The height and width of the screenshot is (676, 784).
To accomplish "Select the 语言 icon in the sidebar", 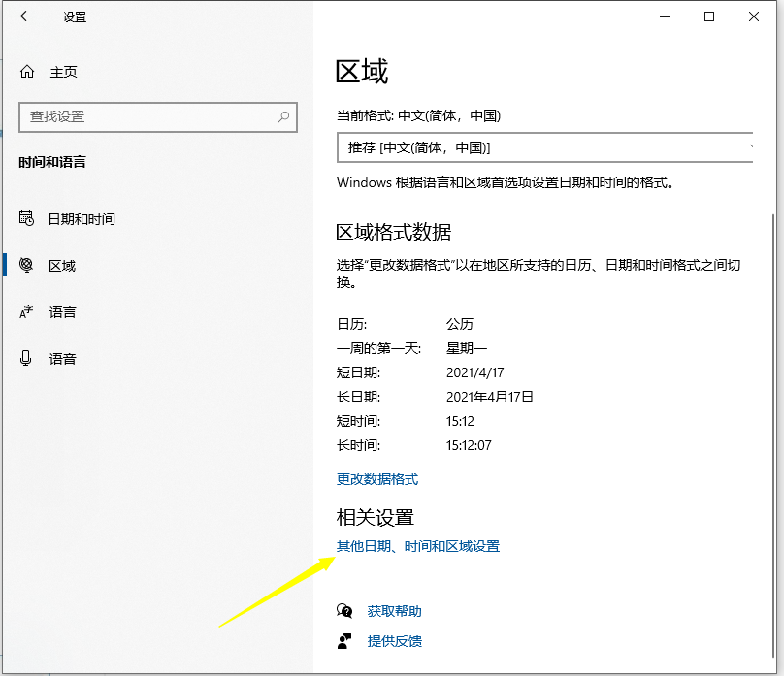I will 28,311.
